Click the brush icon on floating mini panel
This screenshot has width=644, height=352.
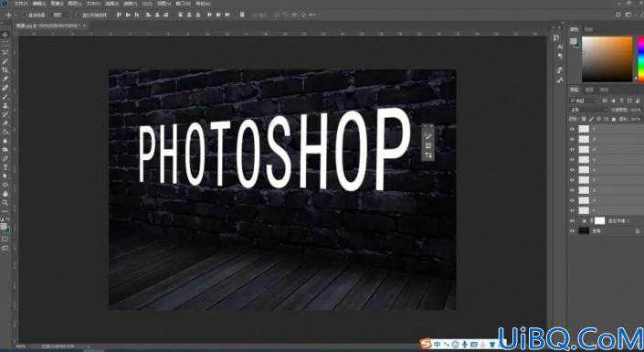428,135
